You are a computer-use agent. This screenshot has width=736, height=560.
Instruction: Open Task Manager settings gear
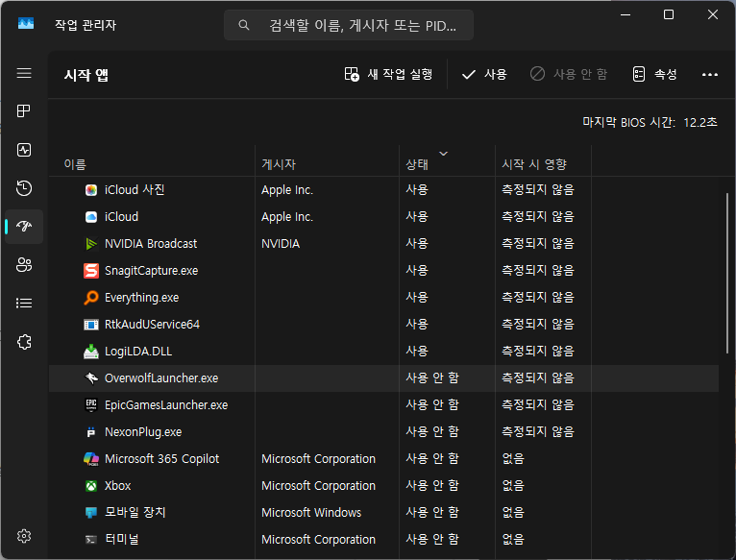coord(24,536)
